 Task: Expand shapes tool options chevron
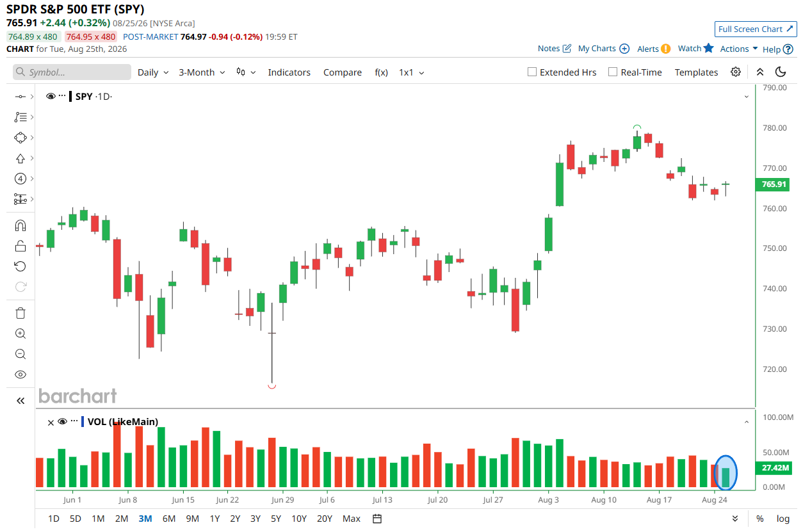pos(32,138)
